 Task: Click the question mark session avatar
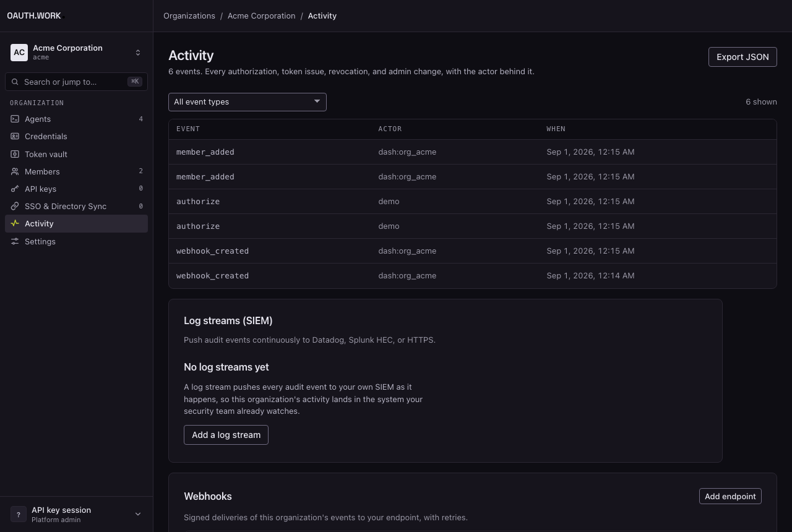point(19,514)
